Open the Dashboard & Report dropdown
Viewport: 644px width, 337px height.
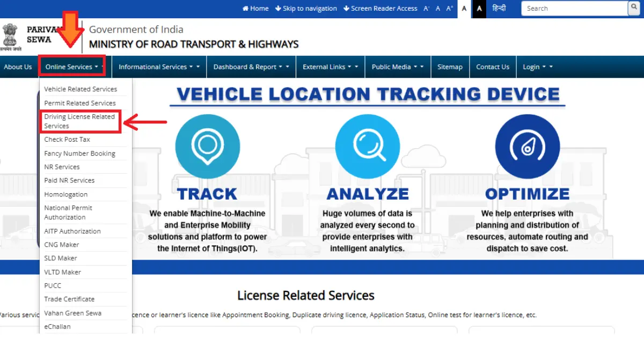point(251,67)
